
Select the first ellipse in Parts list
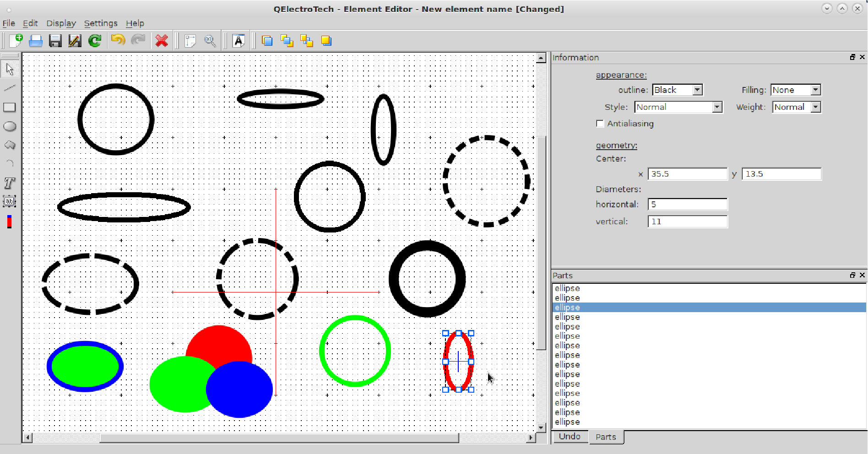pos(567,288)
